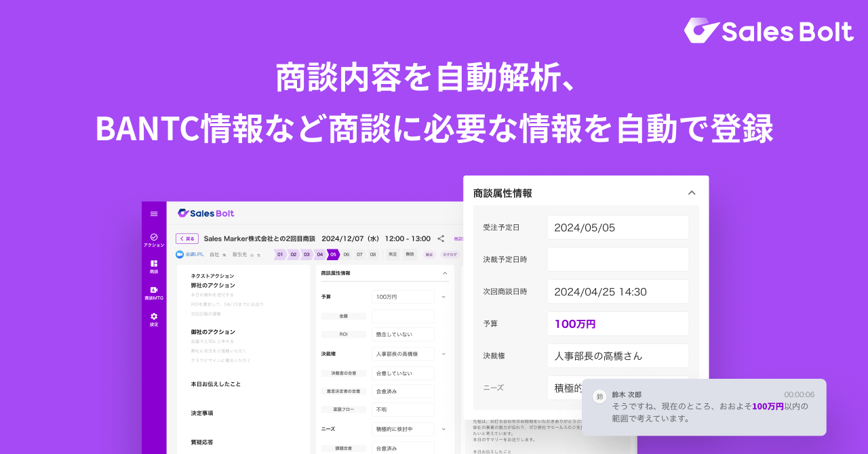Click meeting date 2024/12/07（水）12:00 - 13:00

pos(376,239)
